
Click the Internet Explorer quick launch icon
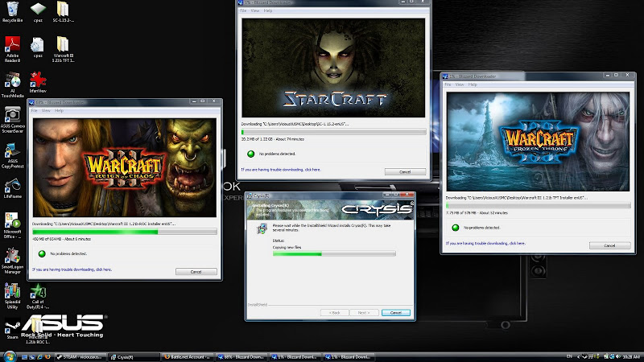(x=39, y=357)
